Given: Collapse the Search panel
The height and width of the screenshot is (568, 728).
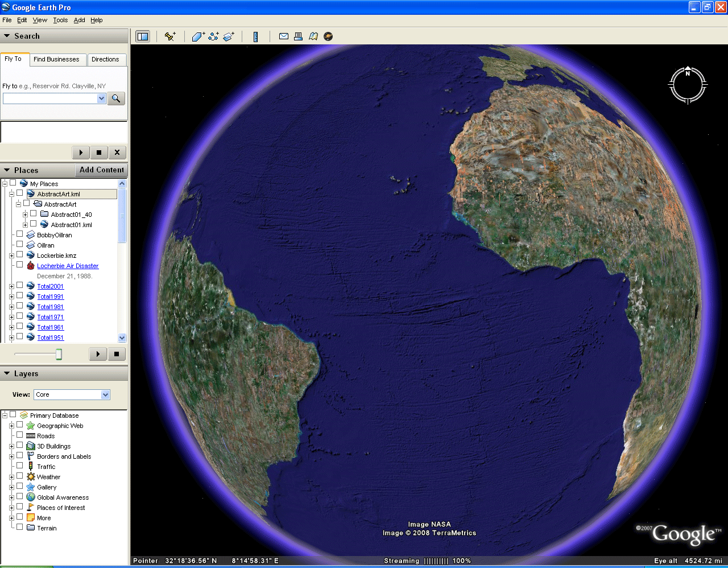Looking at the screenshot, I should click(7, 36).
